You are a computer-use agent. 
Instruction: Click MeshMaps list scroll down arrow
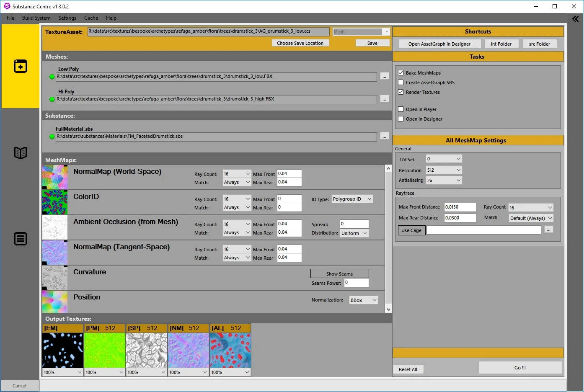[388, 309]
